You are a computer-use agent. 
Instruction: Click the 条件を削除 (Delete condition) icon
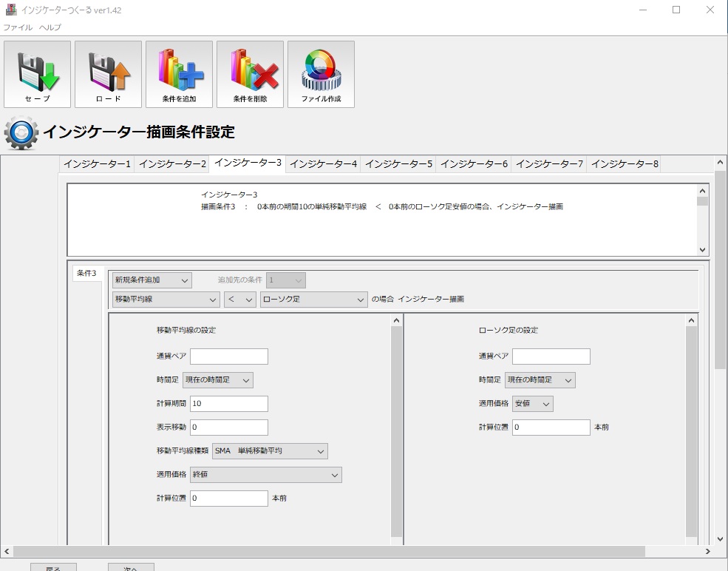250,74
